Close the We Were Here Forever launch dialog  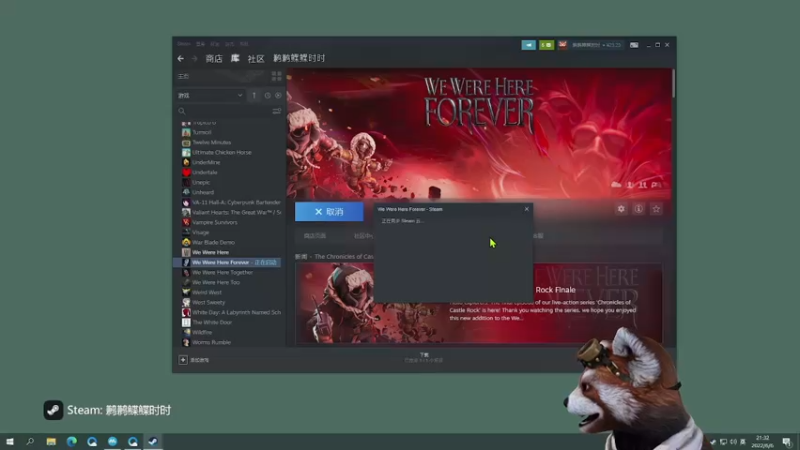point(527,209)
